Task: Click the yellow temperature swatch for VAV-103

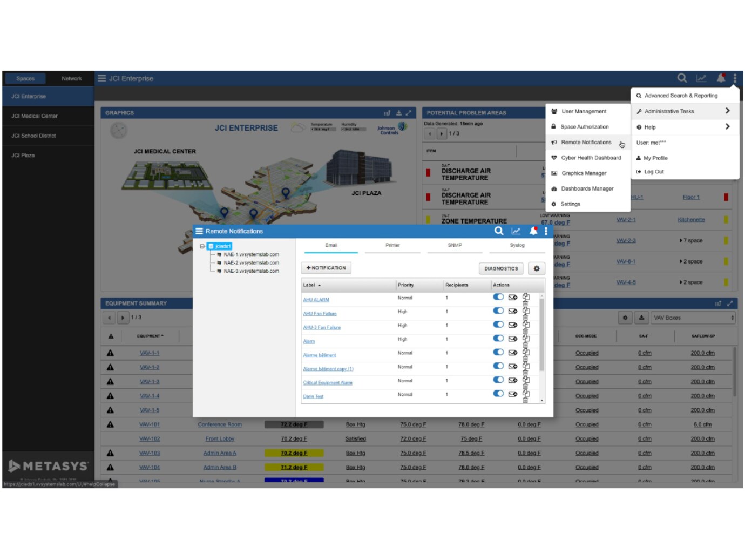Action: (293, 453)
